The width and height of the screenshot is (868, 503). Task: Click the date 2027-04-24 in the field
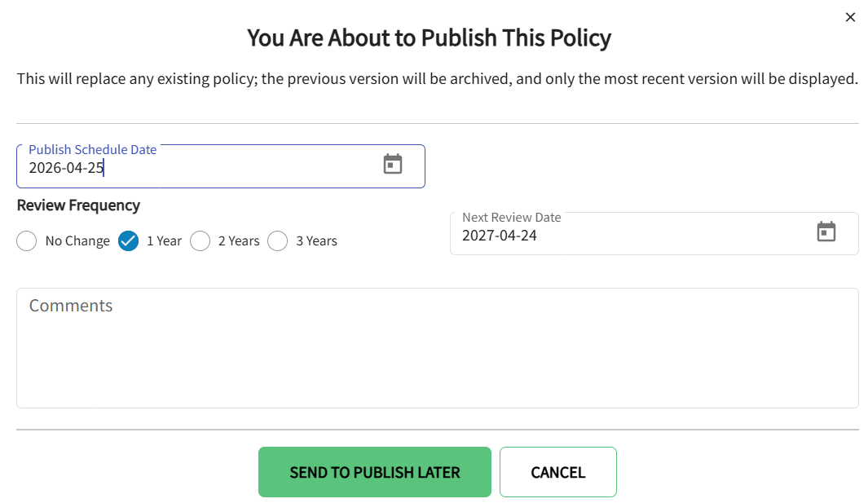pos(501,236)
